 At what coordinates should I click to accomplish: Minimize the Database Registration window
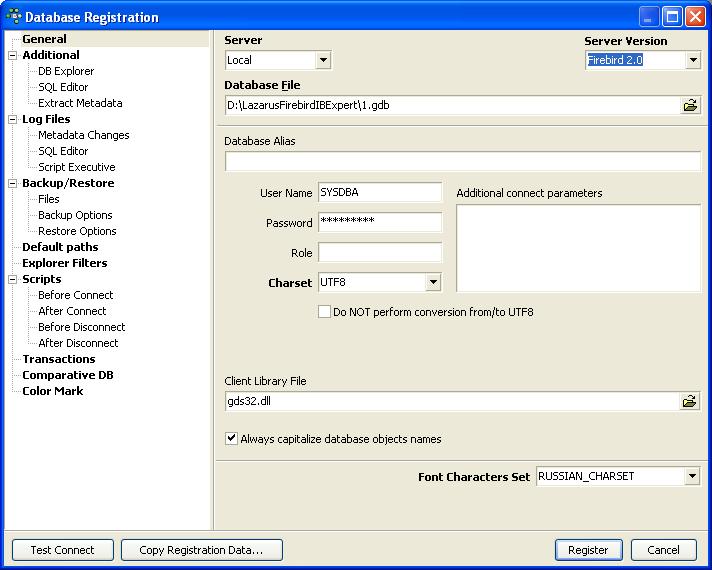649,17
